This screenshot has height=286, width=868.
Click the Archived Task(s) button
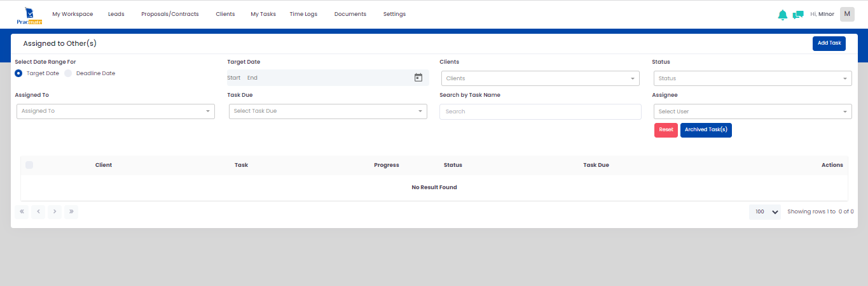(706, 130)
